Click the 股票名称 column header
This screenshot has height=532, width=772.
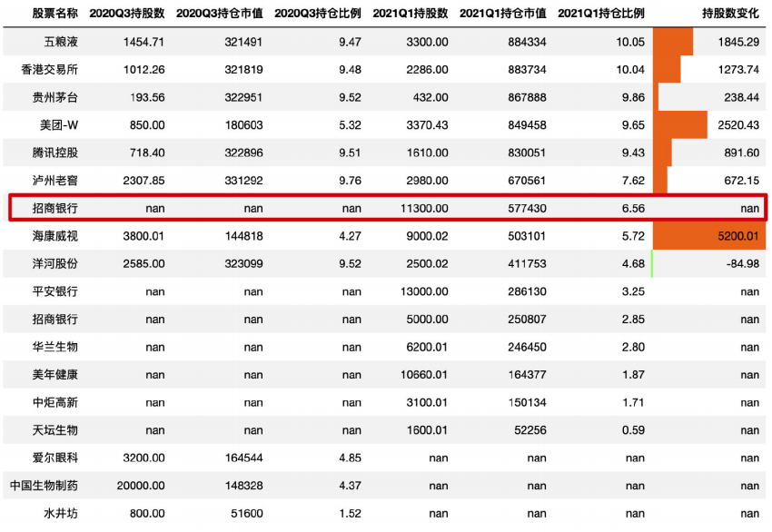point(54,14)
